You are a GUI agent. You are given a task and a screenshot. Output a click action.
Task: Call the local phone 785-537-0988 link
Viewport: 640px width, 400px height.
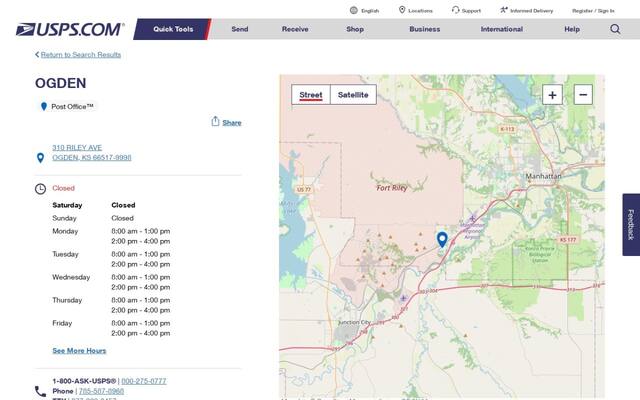[x=101, y=391]
